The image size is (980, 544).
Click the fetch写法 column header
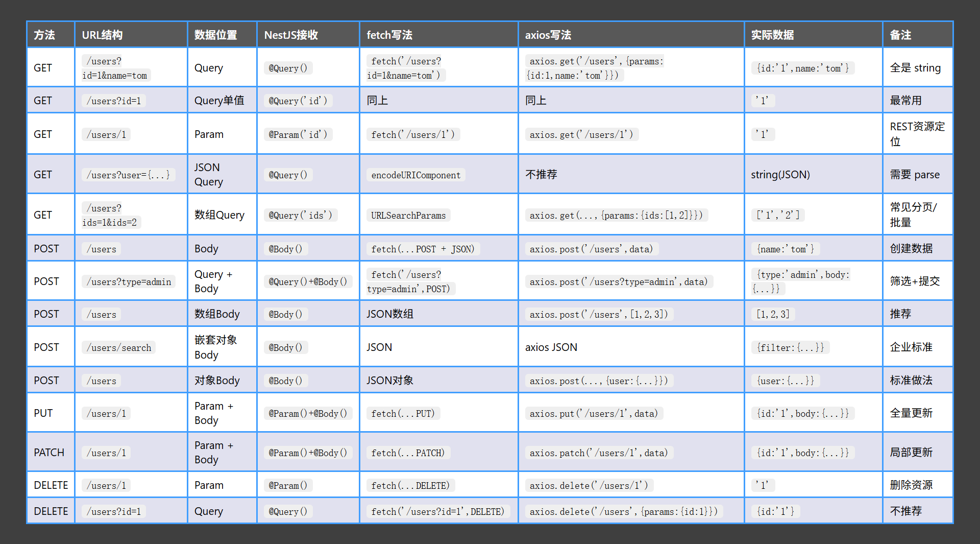(439, 35)
